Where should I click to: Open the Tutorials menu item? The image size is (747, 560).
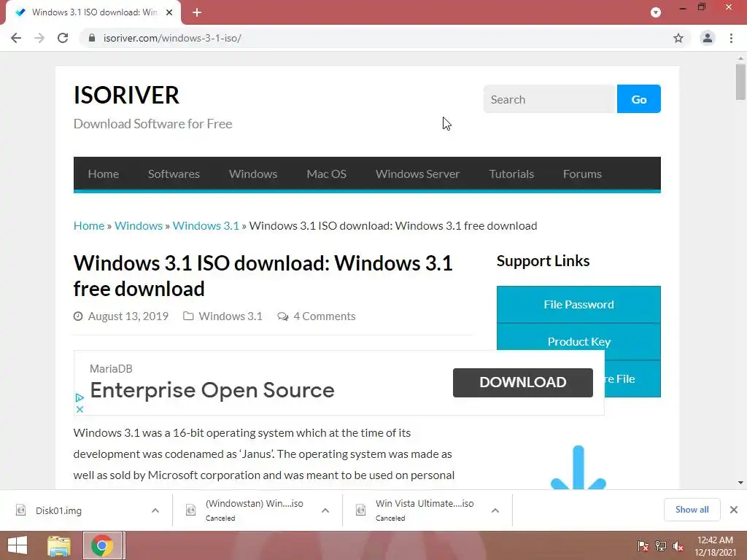click(x=511, y=174)
